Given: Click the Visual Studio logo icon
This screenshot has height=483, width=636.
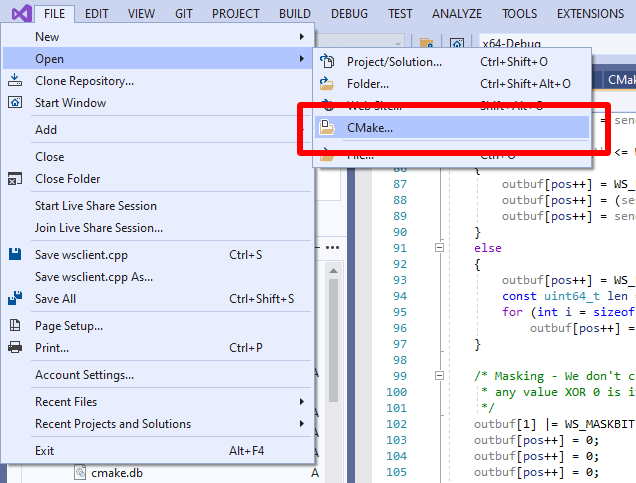Looking at the screenshot, I should [20, 14].
